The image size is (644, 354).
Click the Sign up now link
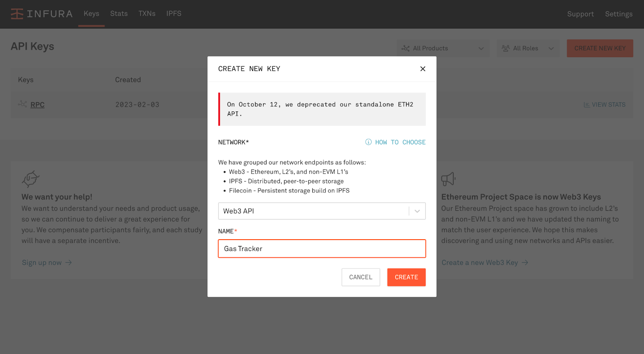click(41, 263)
